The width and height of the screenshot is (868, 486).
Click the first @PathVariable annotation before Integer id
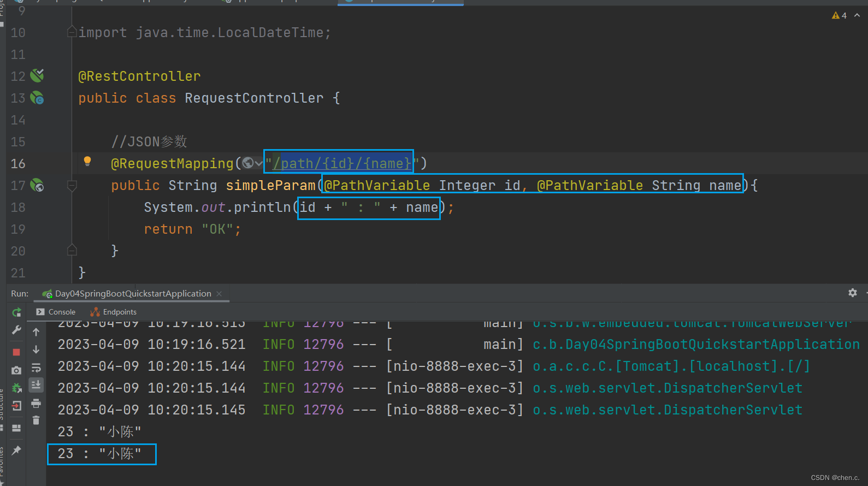pyautogui.click(x=377, y=186)
